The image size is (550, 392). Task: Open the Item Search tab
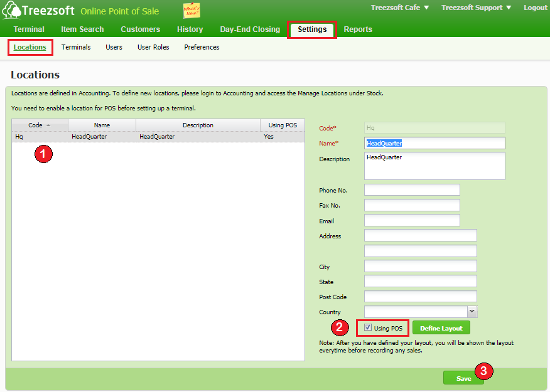pyautogui.click(x=82, y=29)
